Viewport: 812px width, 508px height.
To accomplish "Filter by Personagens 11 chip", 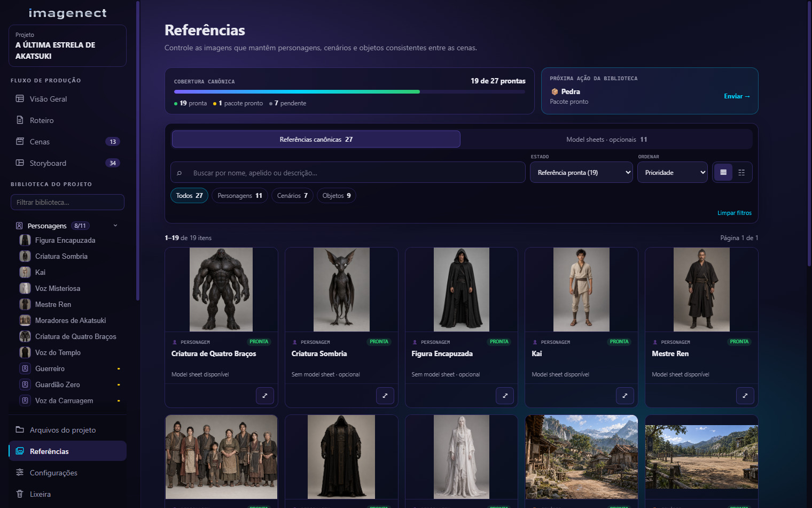I will click(240, 196).
